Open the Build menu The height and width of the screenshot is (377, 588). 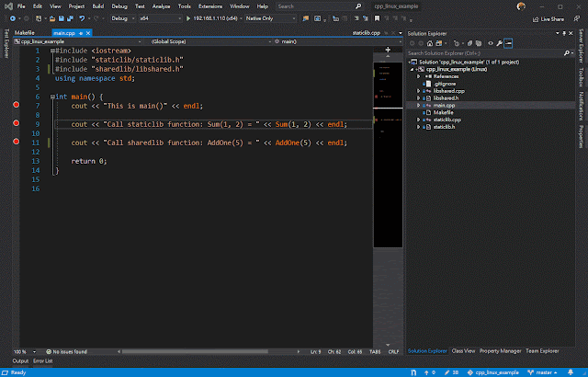(97, 6)
